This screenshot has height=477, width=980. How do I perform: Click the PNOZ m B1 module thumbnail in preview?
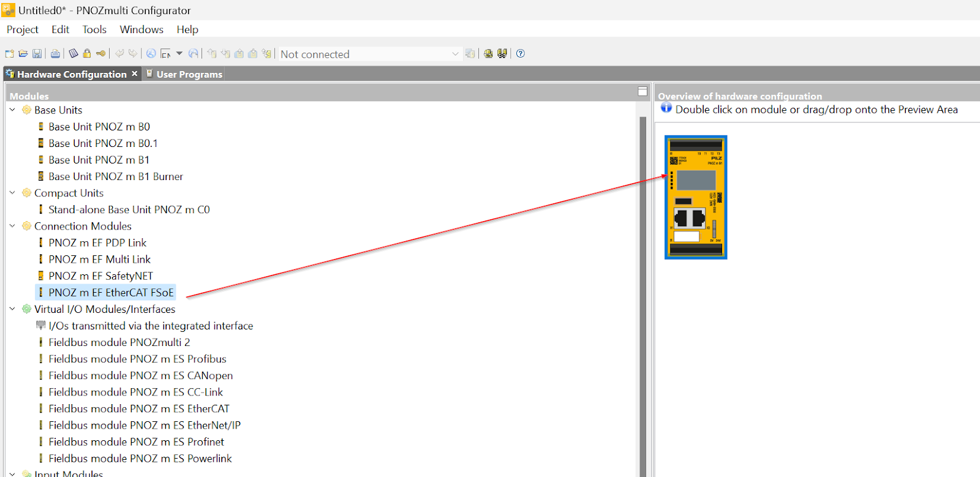click(x=696, y=197)
